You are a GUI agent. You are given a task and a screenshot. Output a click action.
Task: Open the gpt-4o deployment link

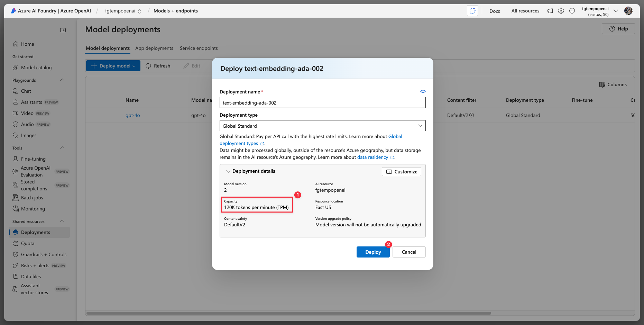tap(133, 115)
